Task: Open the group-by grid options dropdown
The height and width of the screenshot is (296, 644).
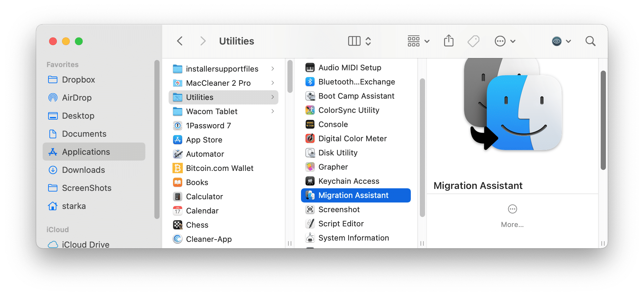Action: [x=418, y=41]
